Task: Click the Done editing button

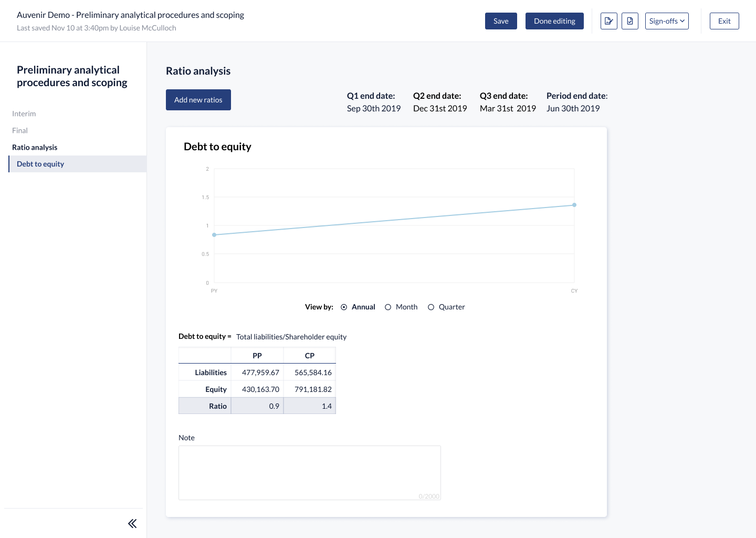Action: pyautogui.click(x=554, y=21)
